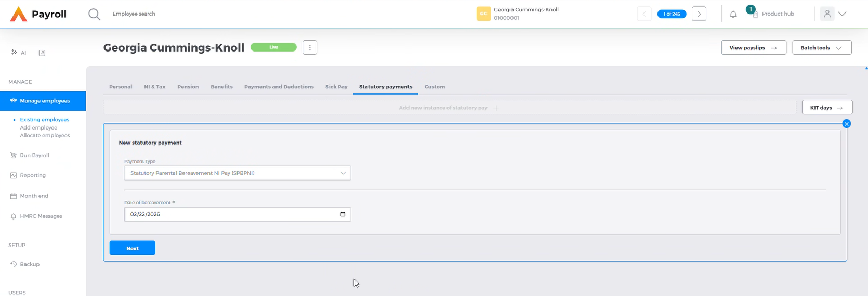The height and width of the screenshot is (296, 868).
Task: Switch to the Personal tab
Action: click(121, 87)
